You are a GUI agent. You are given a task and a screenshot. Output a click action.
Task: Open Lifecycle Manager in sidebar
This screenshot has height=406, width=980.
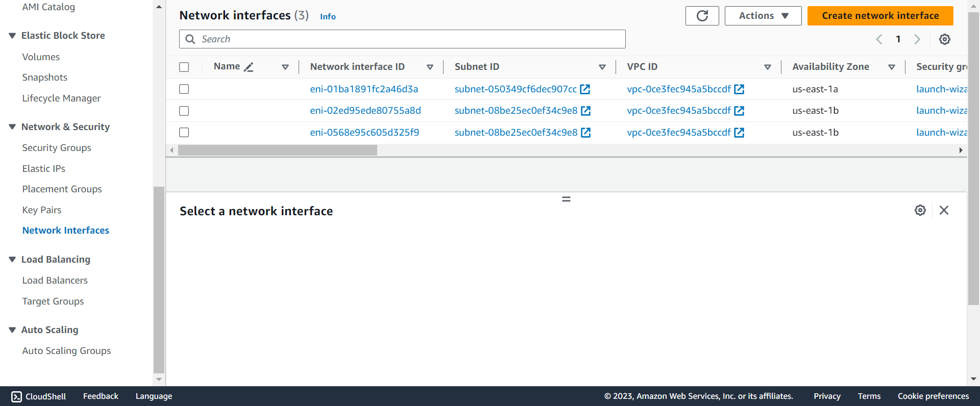[x=61, y=98]
